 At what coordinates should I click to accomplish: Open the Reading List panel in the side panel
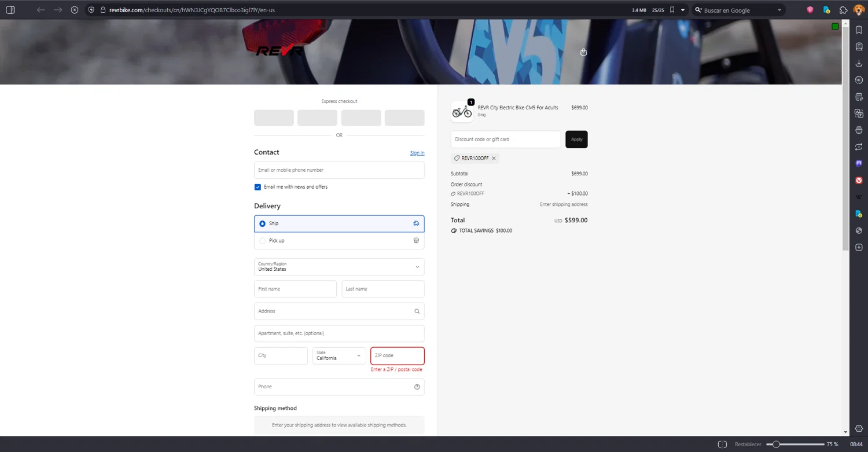(859, 46)
